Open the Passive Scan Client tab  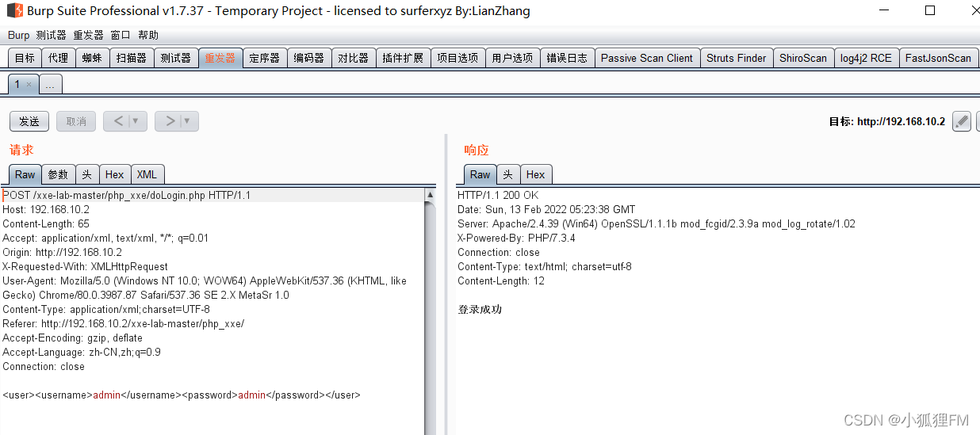(x=647, y=58)
